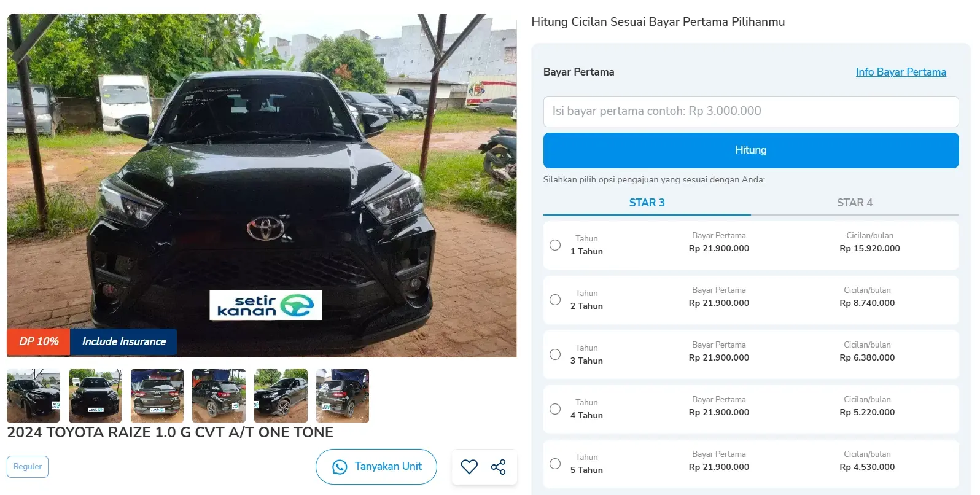View the first car thumbnail
Viewport: 980px width, 495px height.
(x=33, y=396)
